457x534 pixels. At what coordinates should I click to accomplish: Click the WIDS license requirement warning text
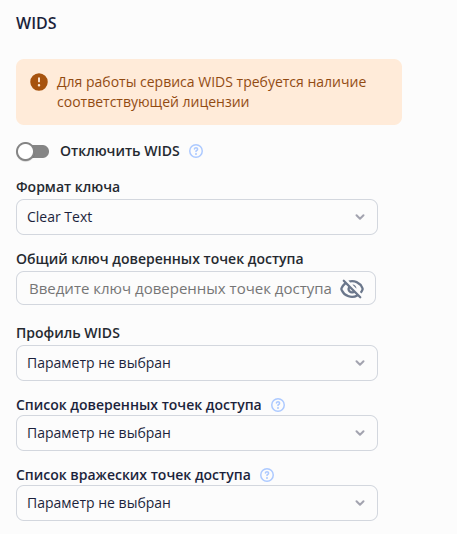[211, 92]
